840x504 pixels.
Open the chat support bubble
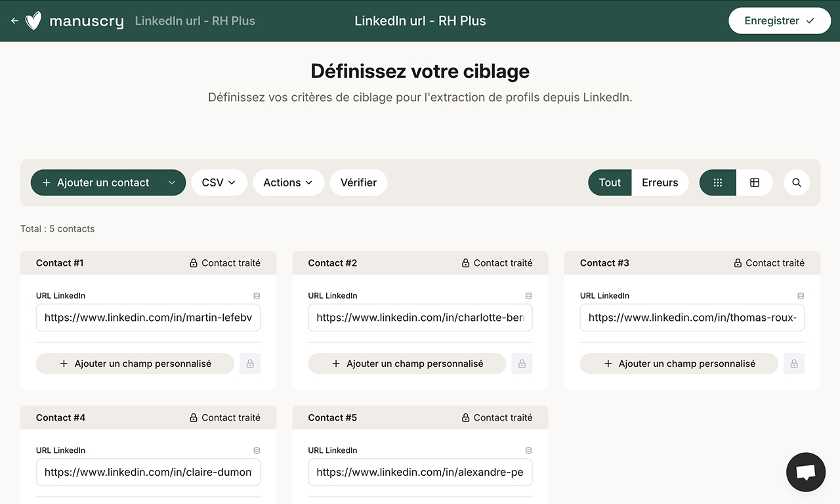tap(805, 472)
